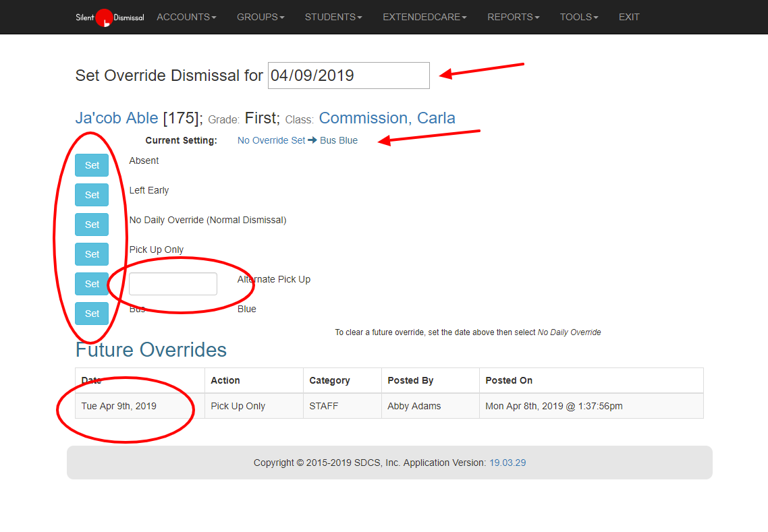Set student as Absent
768x532 pixels.
pos(92,165)
